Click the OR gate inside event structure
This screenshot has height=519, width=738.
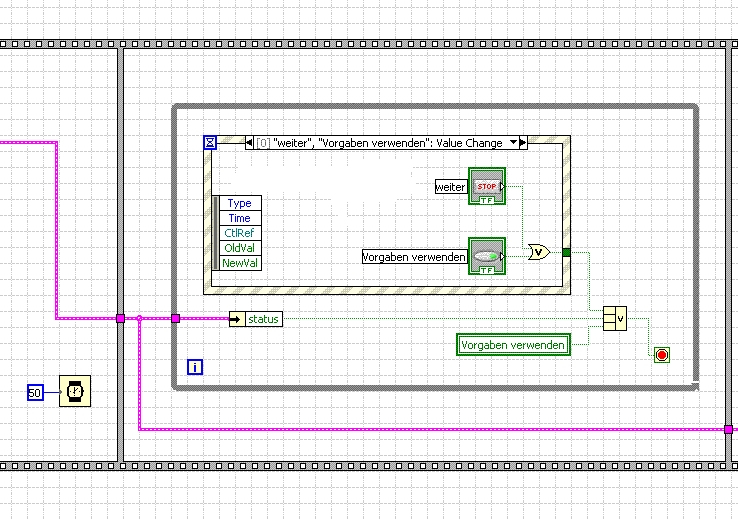pos(538,253)
